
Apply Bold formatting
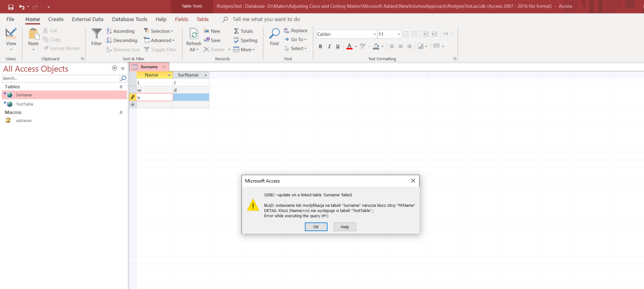point(320,46)
